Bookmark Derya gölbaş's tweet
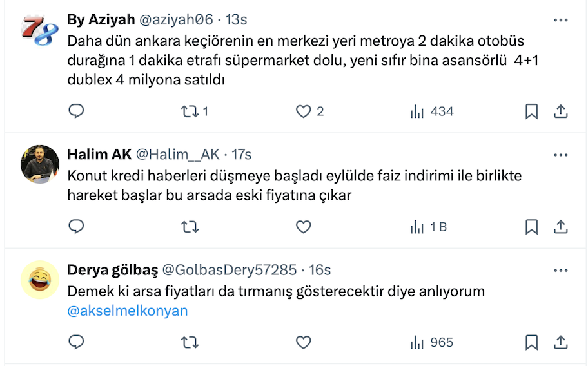This screenshot has height=366, width=588. (x=531, y=342)
